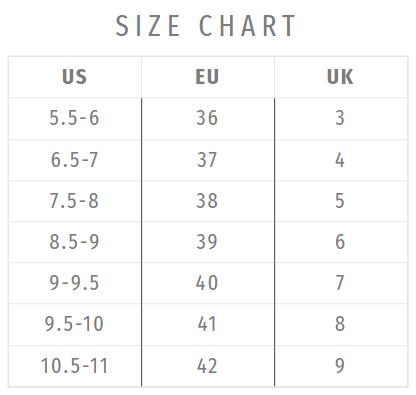Click US size 8.5-9 cell

click(75, 242)
